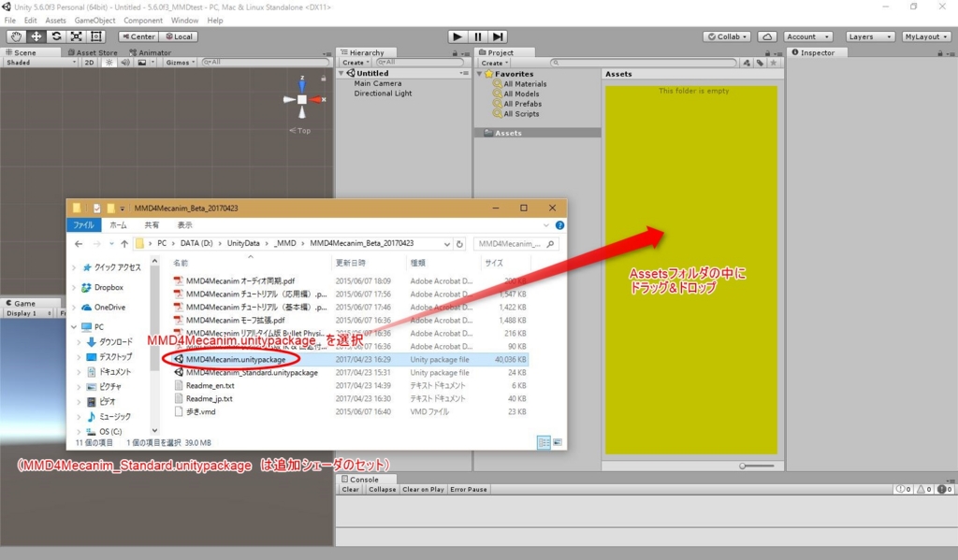Select Readme_en.txt in Explorer
Screen dimensions: 958x560
210,385
